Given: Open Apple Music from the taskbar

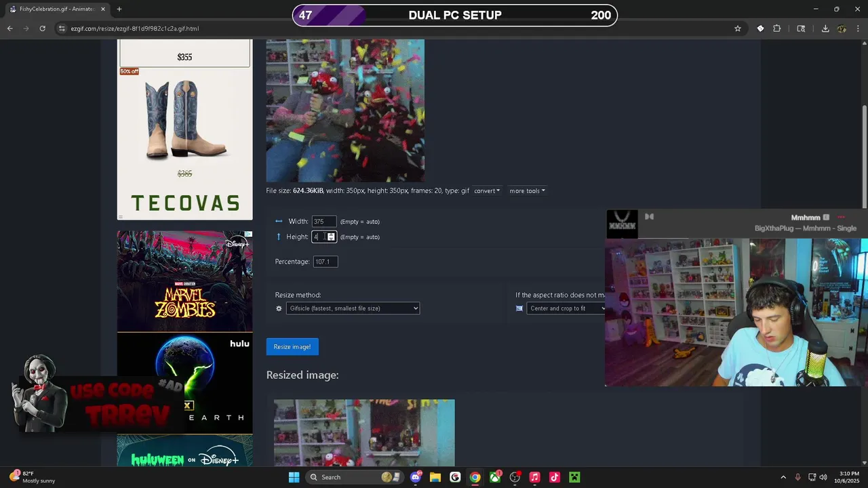Looking at the screenshot, I should (x=534, y=477).
